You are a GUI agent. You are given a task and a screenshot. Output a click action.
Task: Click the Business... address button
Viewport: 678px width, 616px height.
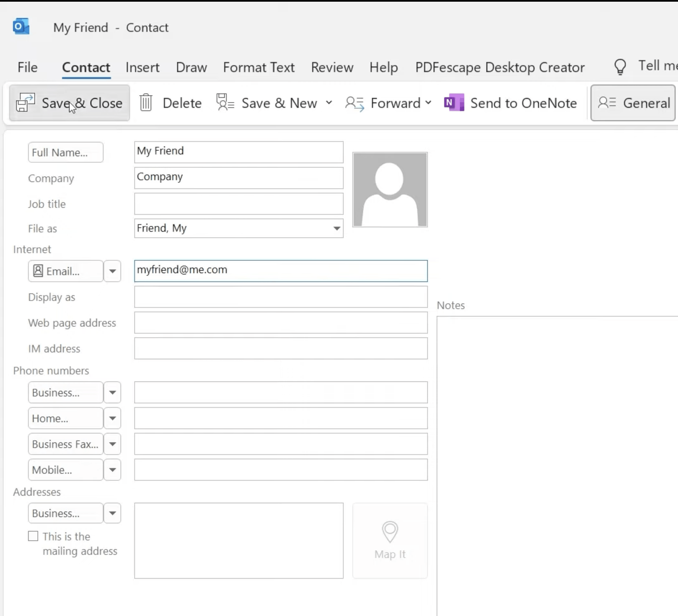pos(65,513)
